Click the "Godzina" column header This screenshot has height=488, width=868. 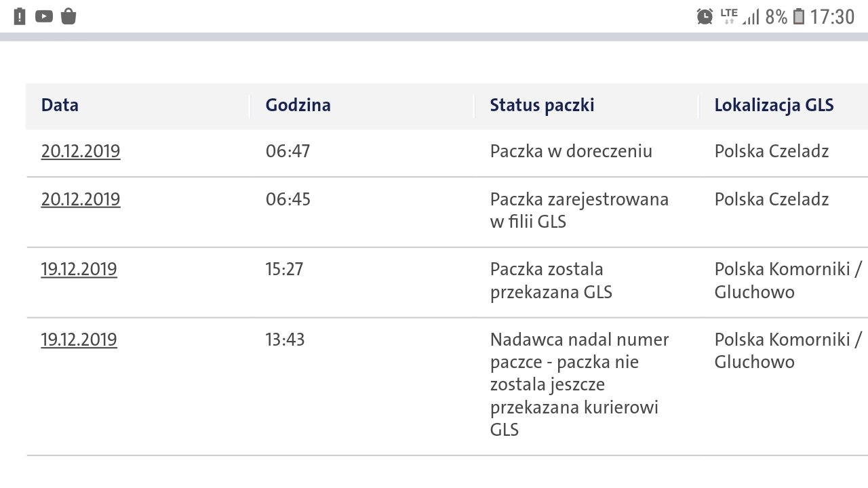[x=298, y=105]
